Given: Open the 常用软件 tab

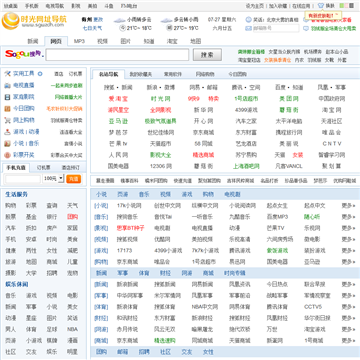Looking at the screenshot, I should coord(172,74).
